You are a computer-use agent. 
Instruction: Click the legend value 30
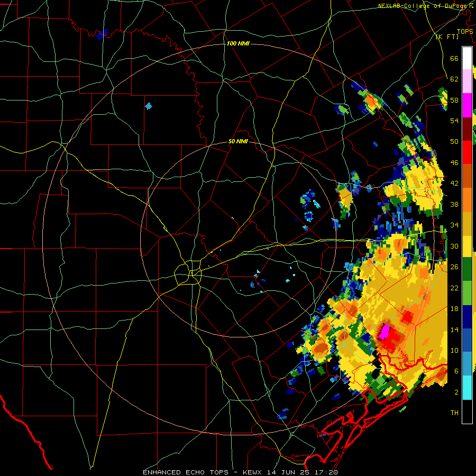[x=454, y=246]
